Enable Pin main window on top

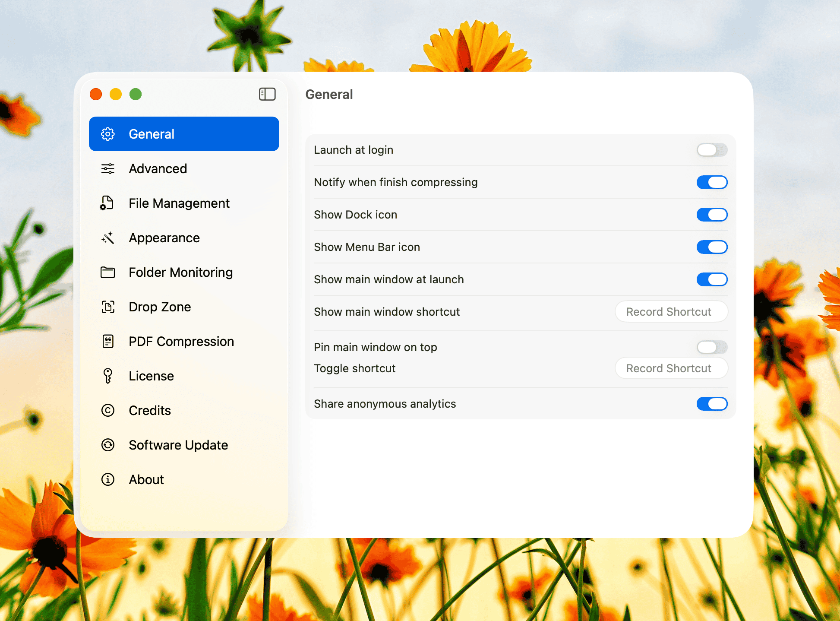(x=712, y=347)
